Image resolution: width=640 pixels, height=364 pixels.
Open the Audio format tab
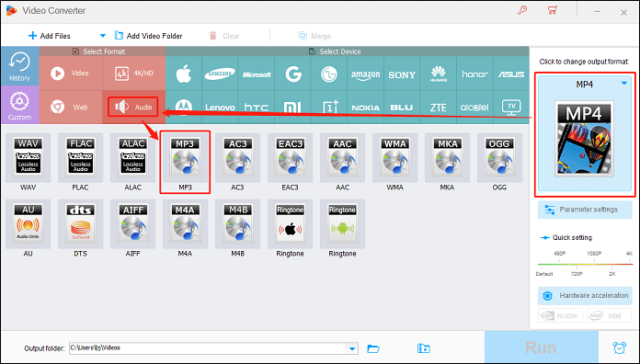click(x=133, y=107)
